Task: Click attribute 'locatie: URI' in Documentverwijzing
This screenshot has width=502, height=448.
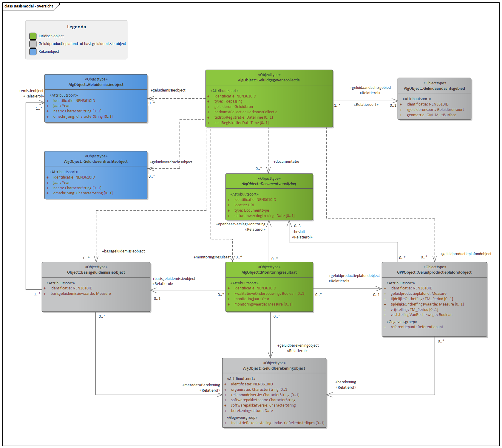Action: 244,205
